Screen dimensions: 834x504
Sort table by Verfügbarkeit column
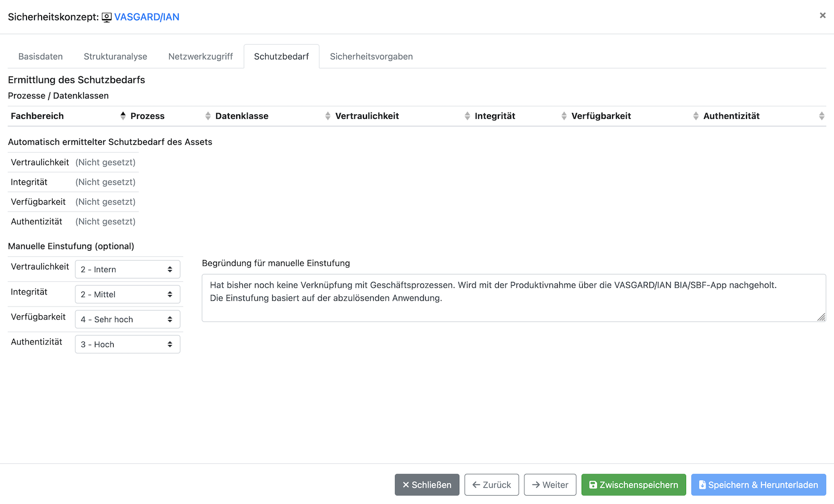601,116
